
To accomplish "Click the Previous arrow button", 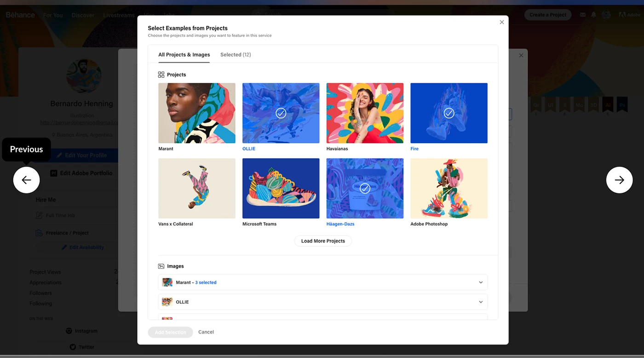I will [x=26, y=180].
